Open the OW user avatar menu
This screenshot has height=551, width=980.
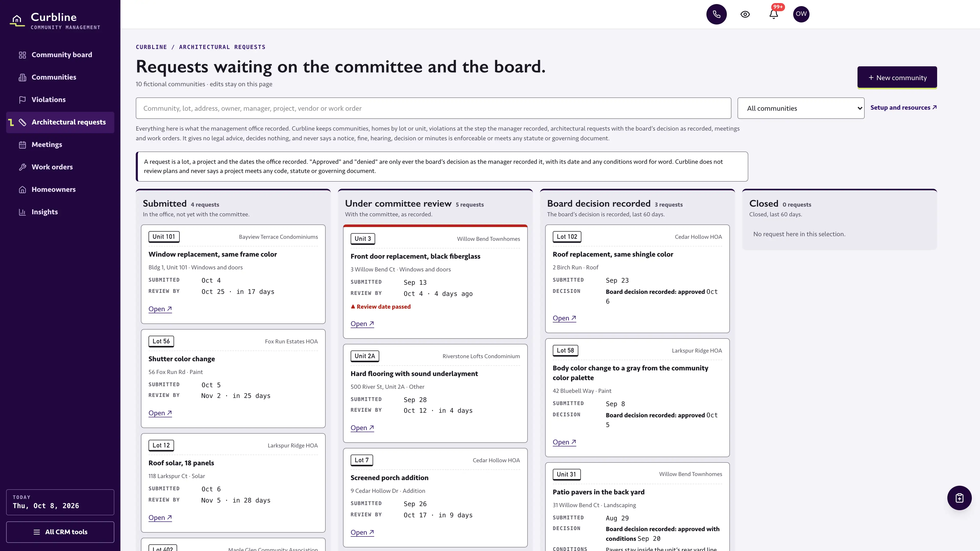coord(801,14)
